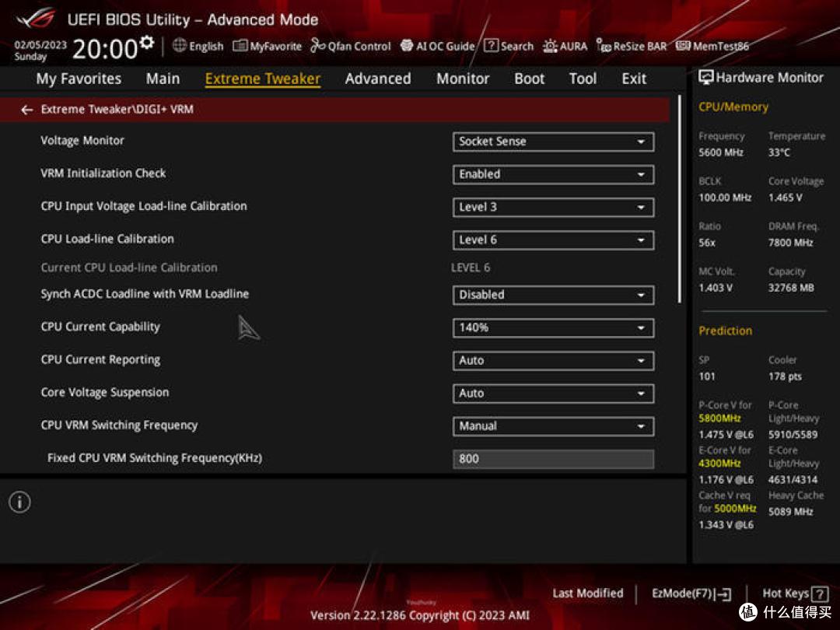Open the Tool tab
This screenshot has height=630, width=840.
pyautogui.click(x=583, y=79)
